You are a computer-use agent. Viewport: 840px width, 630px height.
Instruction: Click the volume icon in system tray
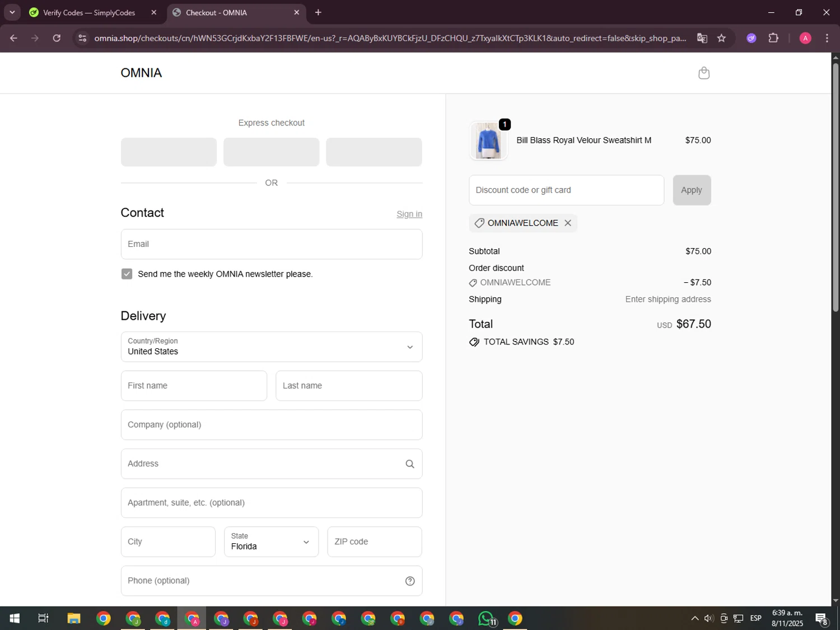click(x=709, y=618)
